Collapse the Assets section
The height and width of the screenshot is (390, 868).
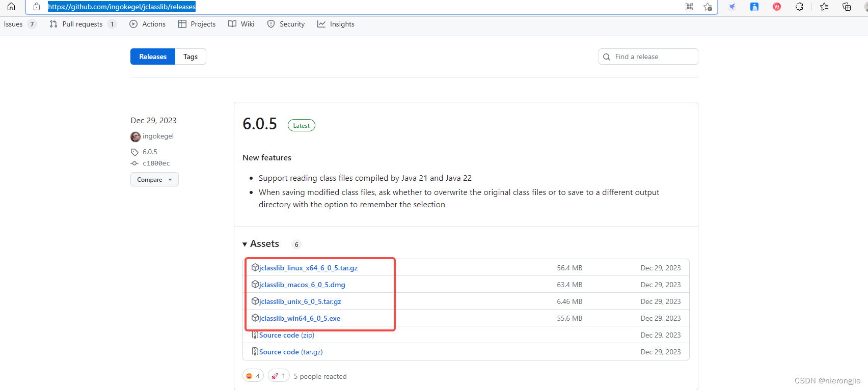point(261,244)
